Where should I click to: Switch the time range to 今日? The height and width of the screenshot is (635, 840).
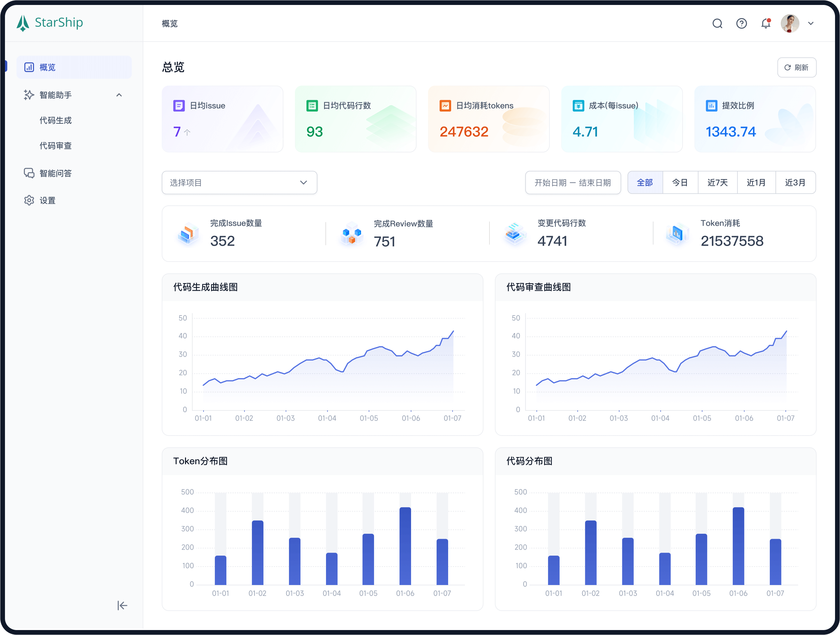[x=680, y=183]
